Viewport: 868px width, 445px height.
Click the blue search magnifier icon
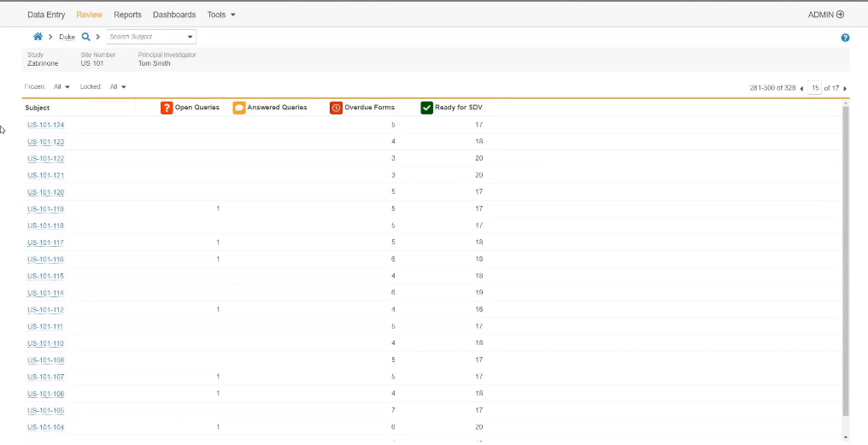pos(86,37)
